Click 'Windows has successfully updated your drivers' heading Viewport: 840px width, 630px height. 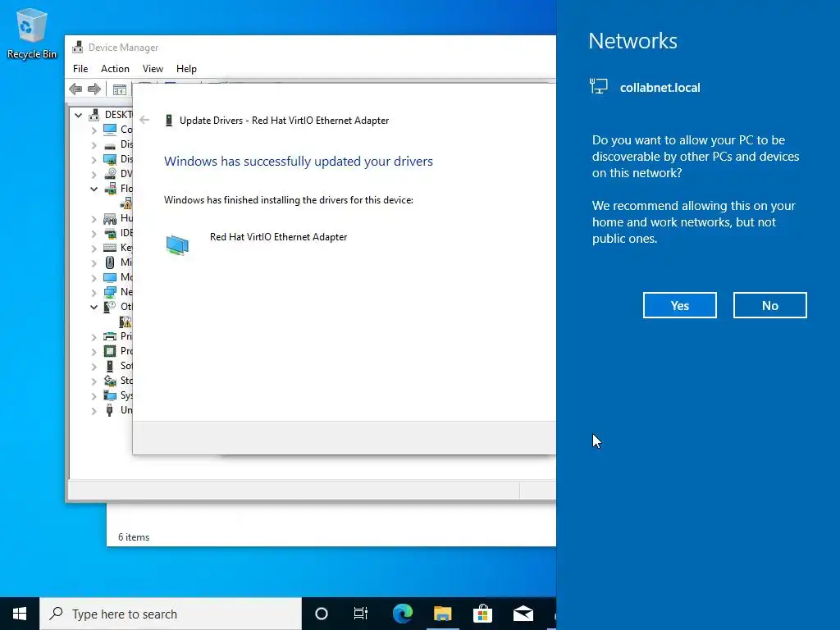[x=299, y=162]
